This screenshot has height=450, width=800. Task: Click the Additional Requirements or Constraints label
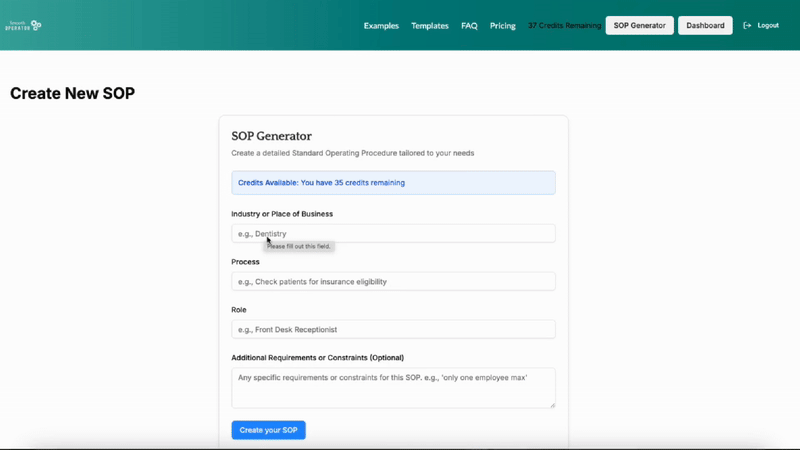point(317,358)
